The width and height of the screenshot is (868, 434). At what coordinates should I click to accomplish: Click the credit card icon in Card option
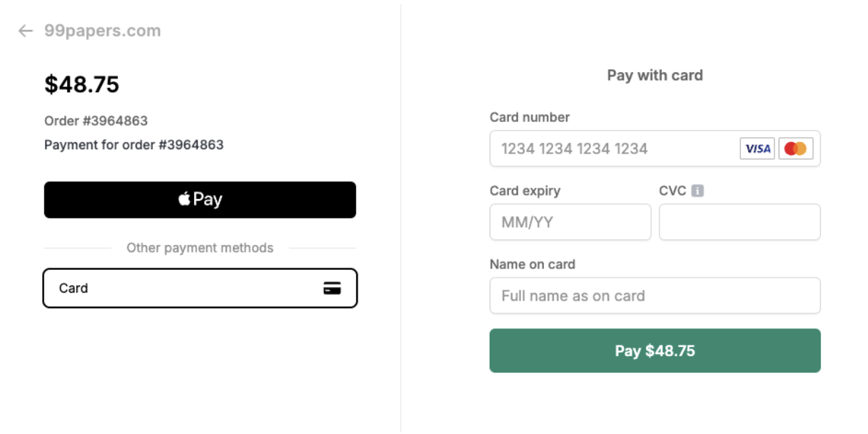pos(332,288)
